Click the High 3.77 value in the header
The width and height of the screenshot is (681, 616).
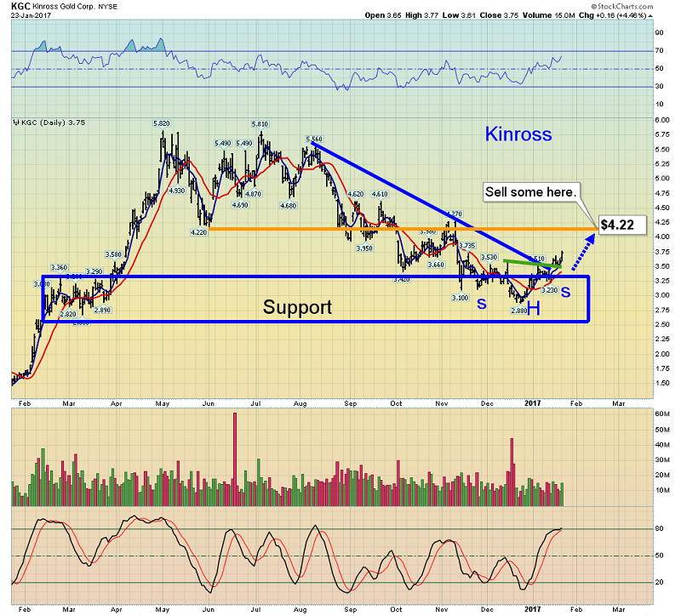coord(421,15)
